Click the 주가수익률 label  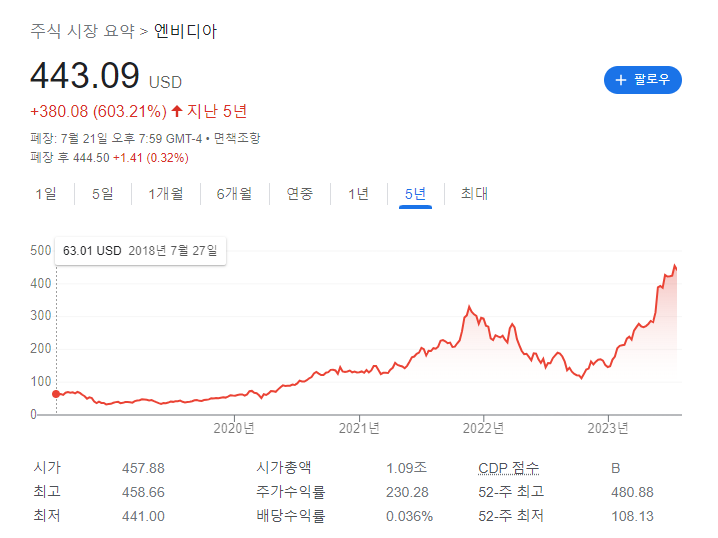290,492
